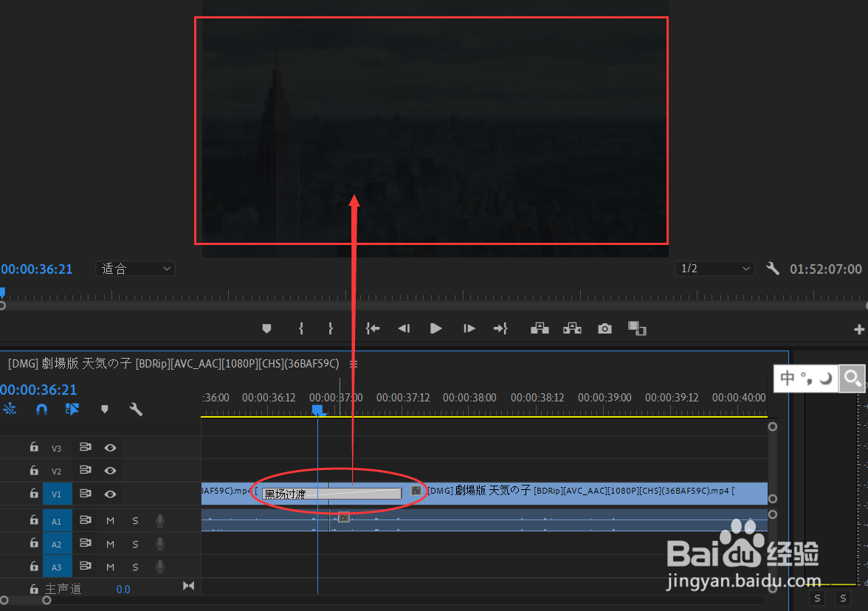Mark Out point with right brace button
The width and height of the screenshot is (868, 611).
331,329
